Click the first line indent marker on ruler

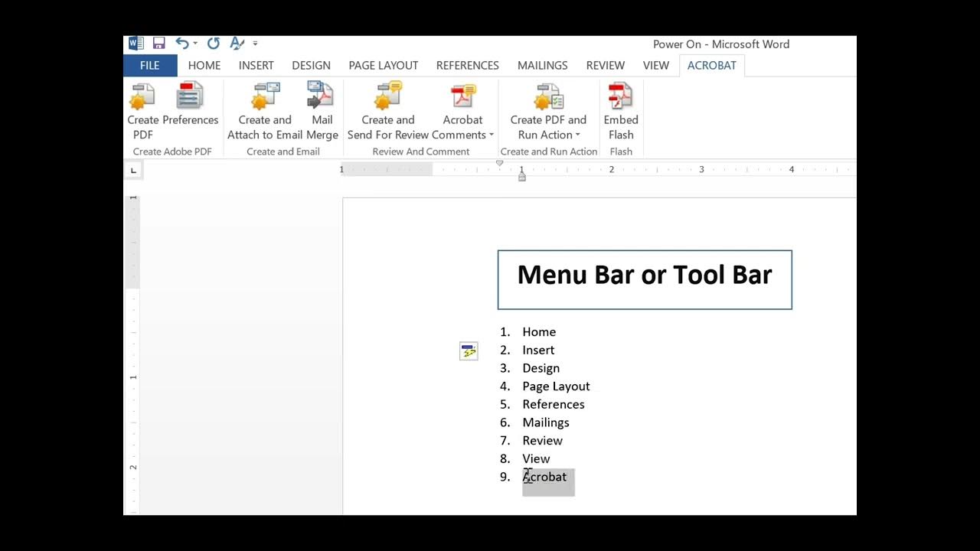pos(500,163)
